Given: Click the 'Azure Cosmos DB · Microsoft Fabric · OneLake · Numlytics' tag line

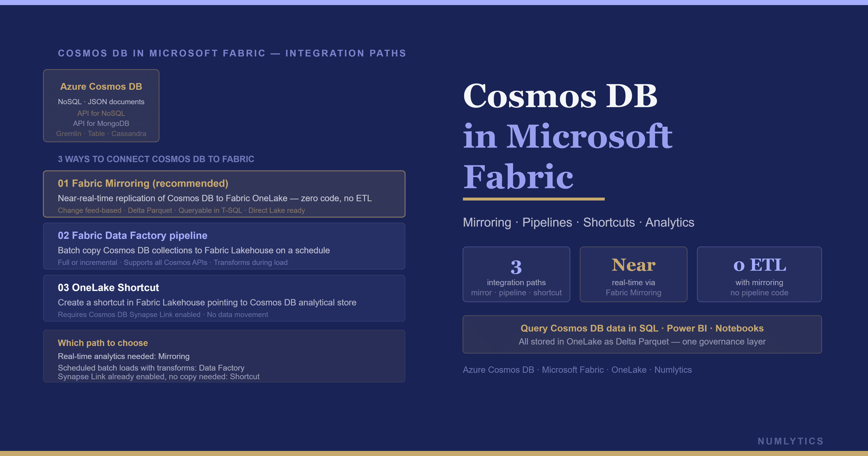Looking at the screenshot, I should [577, 370].
